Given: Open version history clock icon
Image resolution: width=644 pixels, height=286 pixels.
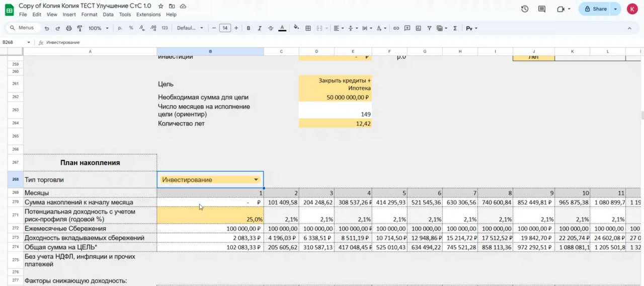Looking at the screenshot, I should point(525,9).
